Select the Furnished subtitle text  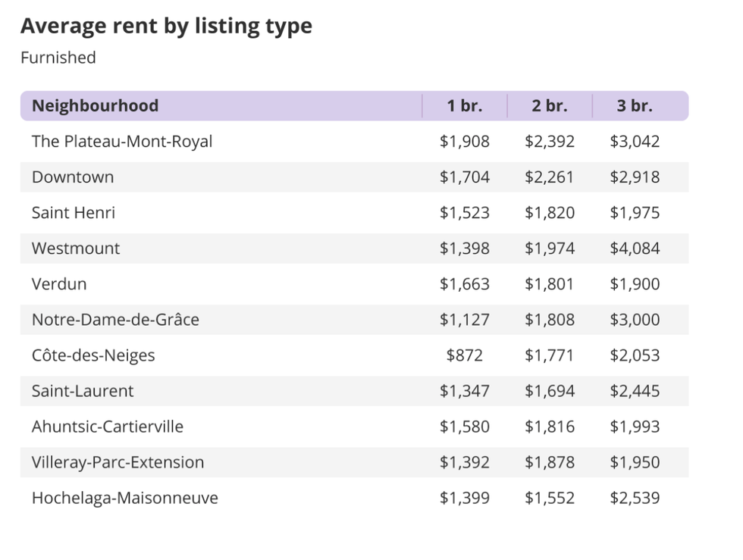58,58
